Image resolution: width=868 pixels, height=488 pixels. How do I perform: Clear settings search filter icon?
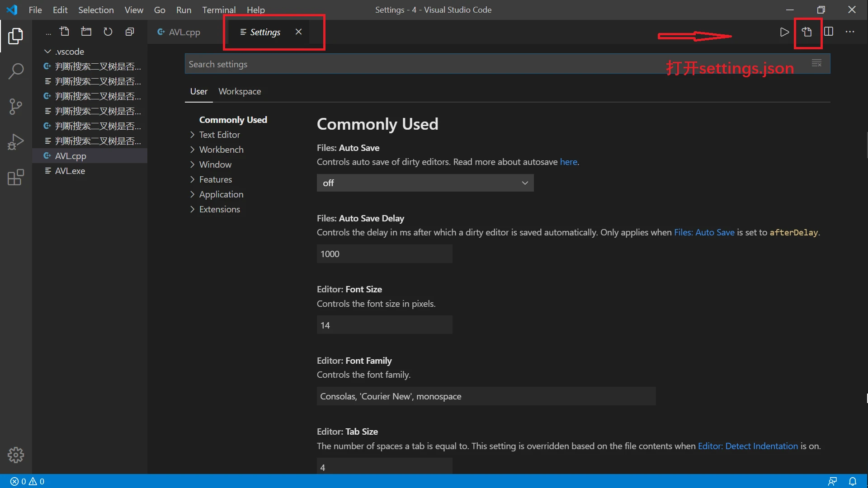pos(816,64)
